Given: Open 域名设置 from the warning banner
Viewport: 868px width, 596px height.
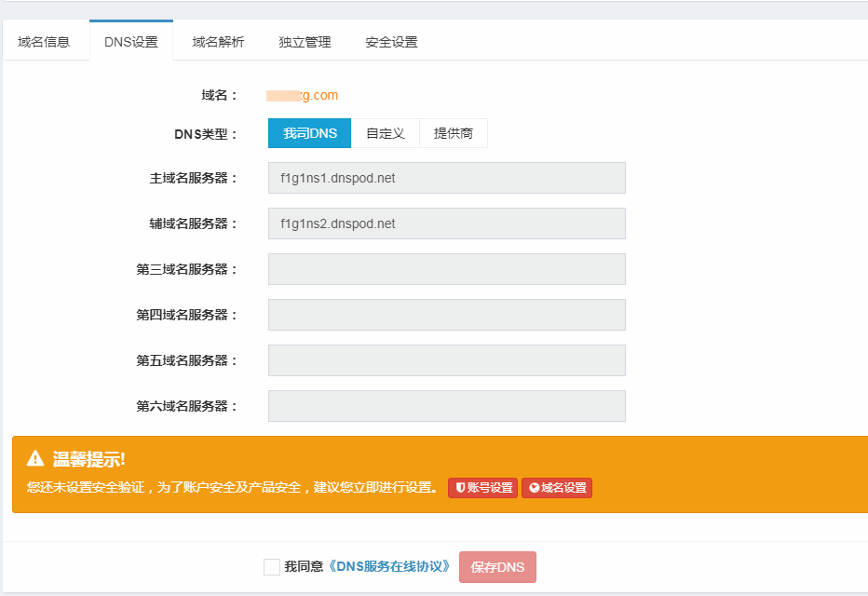Looking at the screenshot, I should pyautogui.click(x=557, y=488).
